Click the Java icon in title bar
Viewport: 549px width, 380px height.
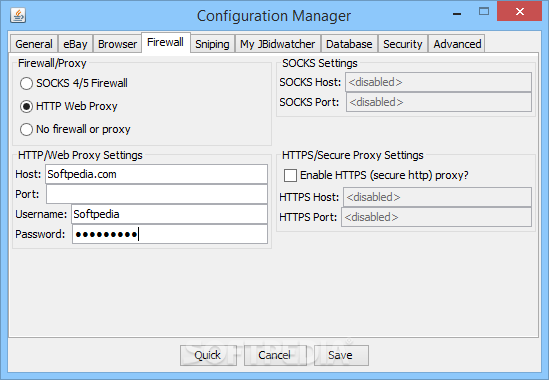[18, 15]
